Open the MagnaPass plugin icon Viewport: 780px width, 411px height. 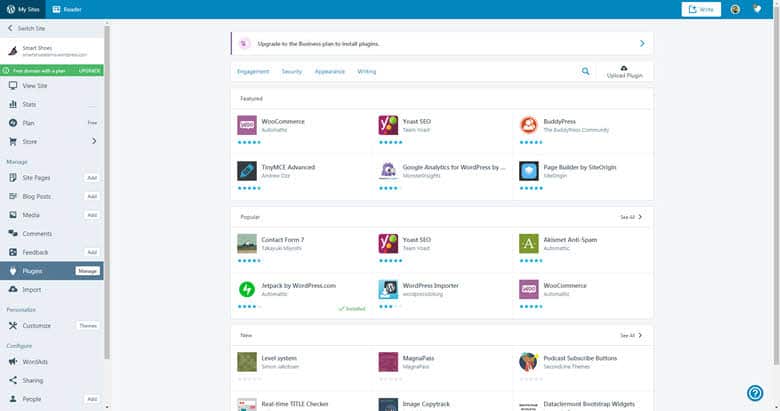(x=388, y=362)
